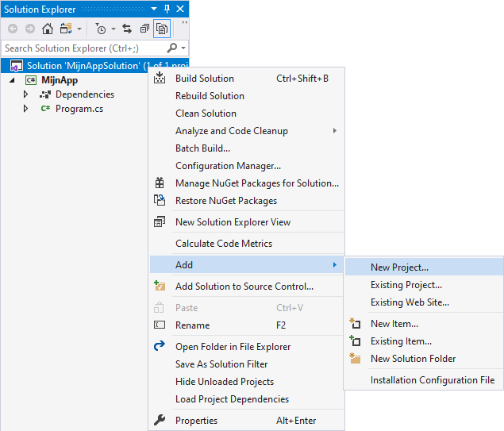
Task: Click Existing Item... in the Add submenu
Action: pyautogui.click(x=401, y=341)
